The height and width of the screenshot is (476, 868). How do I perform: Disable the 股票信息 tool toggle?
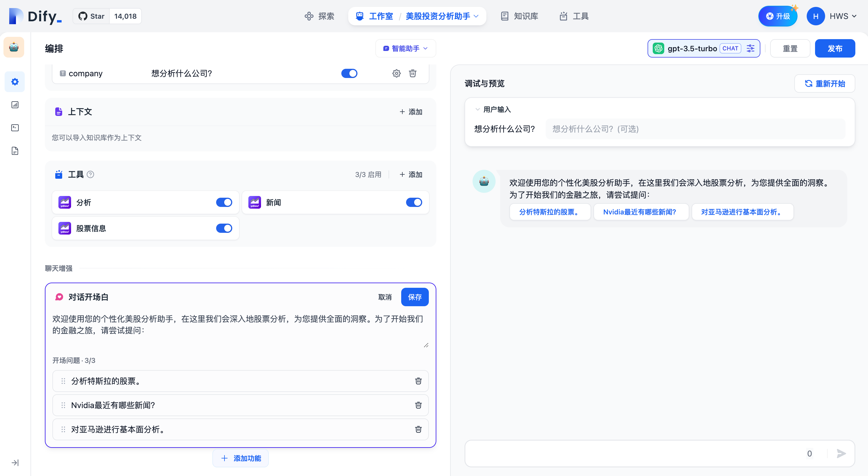[x=224, y=228]
